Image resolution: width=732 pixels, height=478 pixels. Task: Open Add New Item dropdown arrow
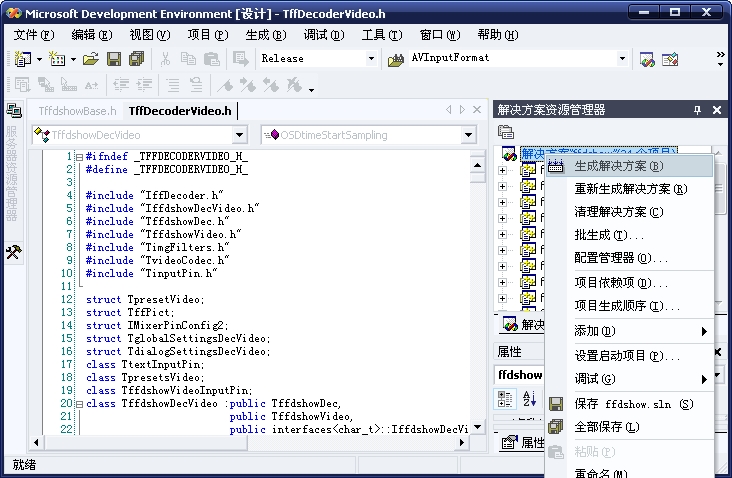click(x=73, y=59)
